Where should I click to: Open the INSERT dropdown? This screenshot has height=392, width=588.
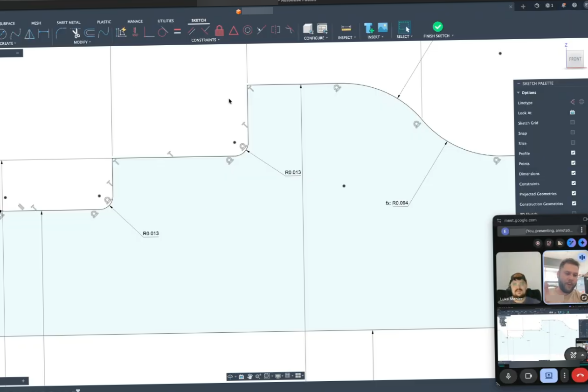tap(375, 37)
